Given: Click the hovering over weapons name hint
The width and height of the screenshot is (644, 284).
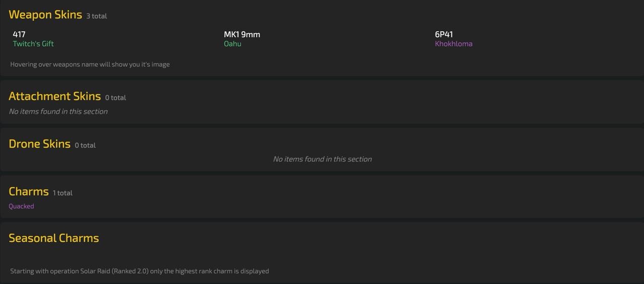Looking at the screenshot, I should coord(90,64).
